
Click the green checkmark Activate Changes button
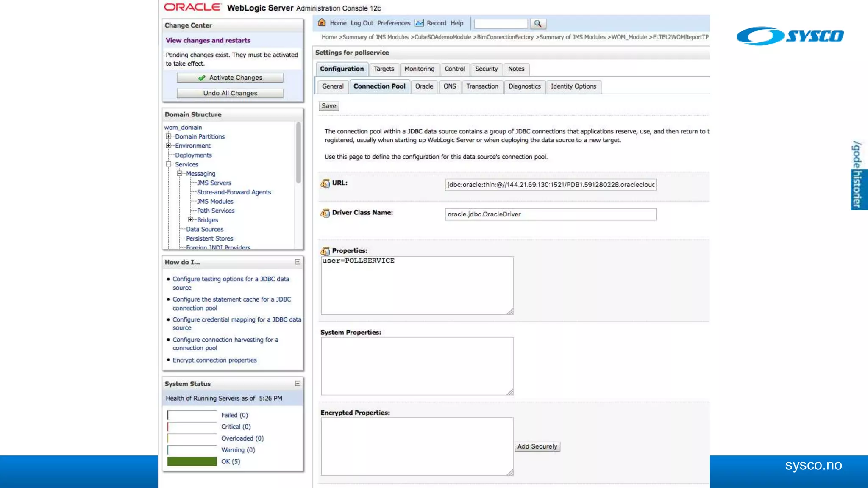tap(230, 78)
